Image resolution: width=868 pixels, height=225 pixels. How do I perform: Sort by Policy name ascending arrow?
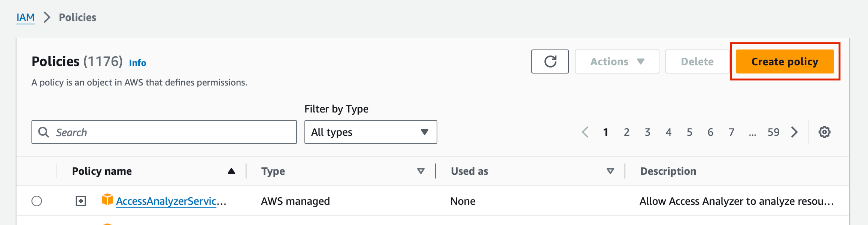[x=231, y=171]
